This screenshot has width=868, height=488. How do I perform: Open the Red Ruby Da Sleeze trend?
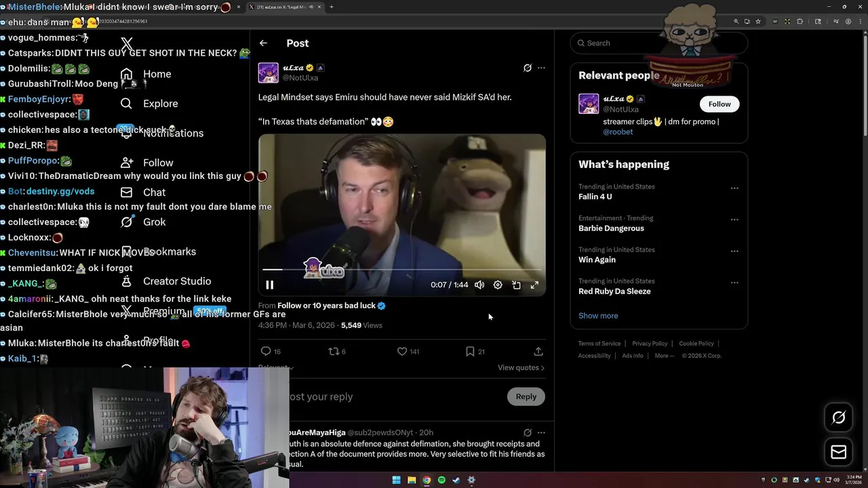(614, 291)
